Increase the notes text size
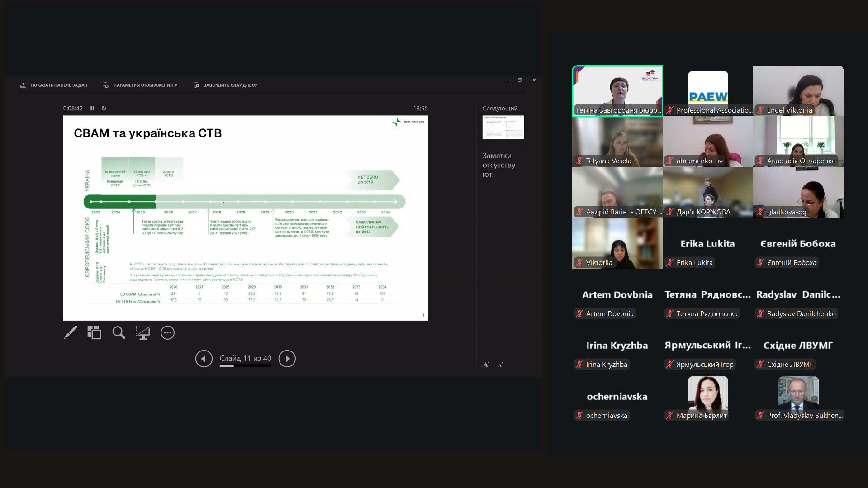The height and width of the screenshot is (488, 868). [486, 365]
